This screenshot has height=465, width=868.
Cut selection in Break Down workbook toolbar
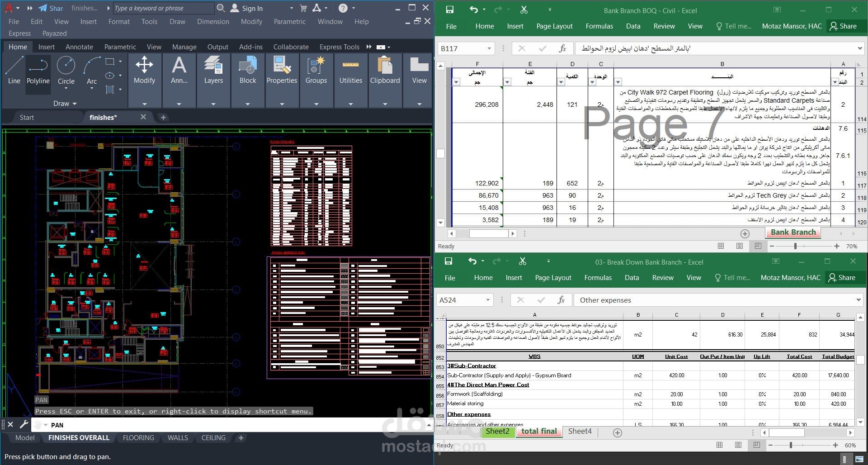click(522, 261)
